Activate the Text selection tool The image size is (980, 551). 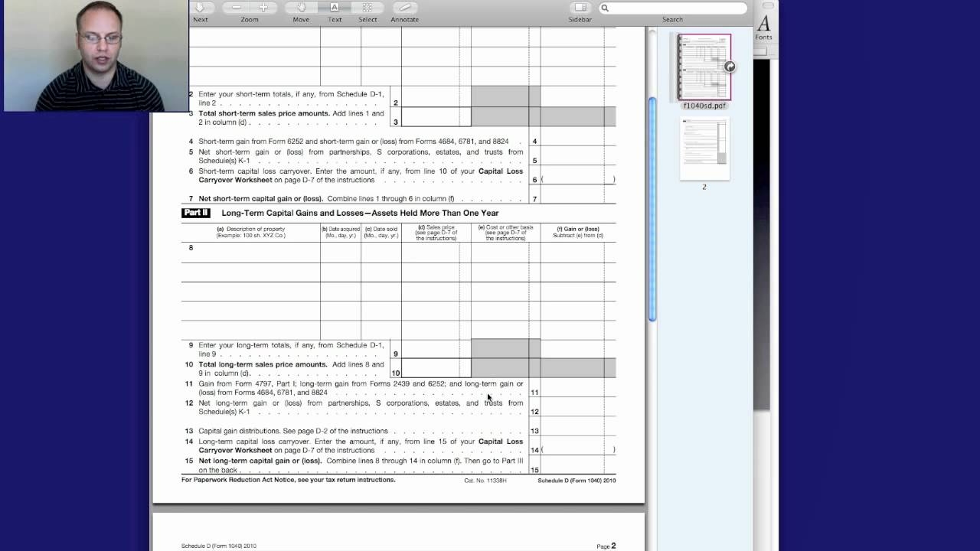[335, 8]
